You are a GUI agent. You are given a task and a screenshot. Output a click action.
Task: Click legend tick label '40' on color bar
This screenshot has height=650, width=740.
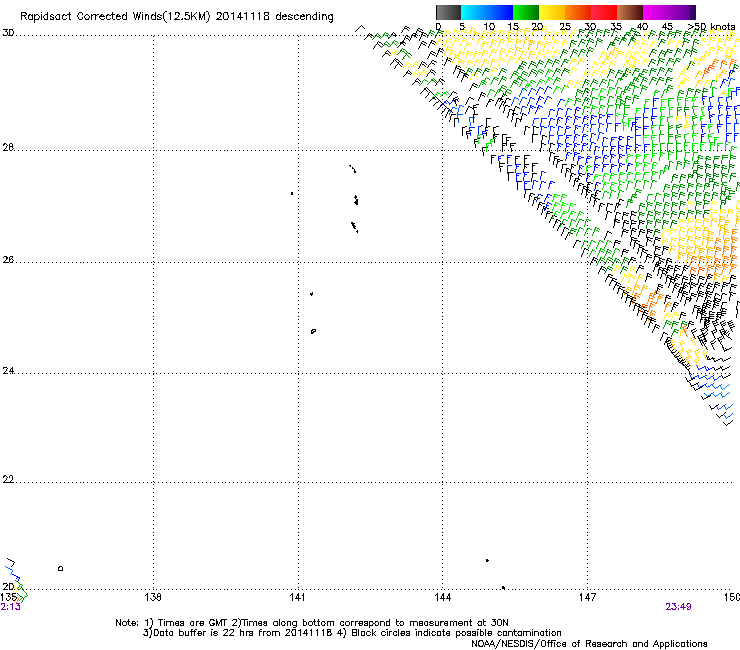642,27
